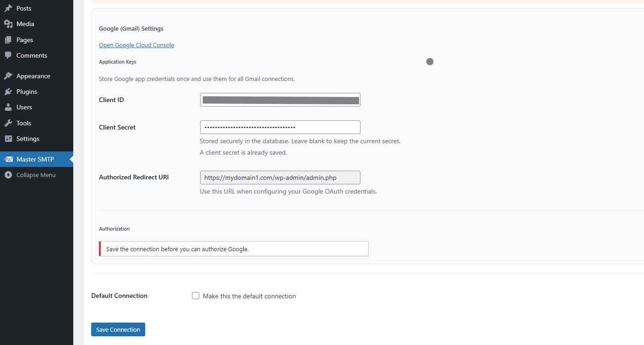This screenshot has width=644, height=345.
Task: Click the Appearance paintbrush icon
Action: coord(8,76)
